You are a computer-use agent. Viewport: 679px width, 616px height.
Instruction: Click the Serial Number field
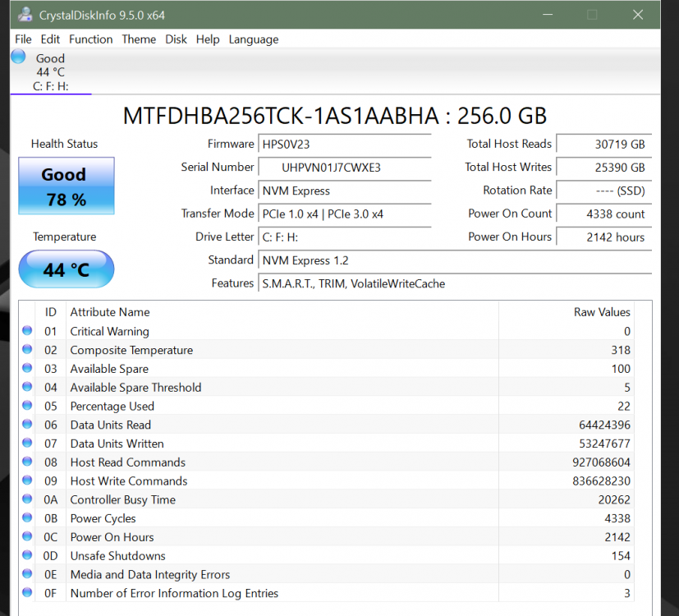click(x=344, y=168)
